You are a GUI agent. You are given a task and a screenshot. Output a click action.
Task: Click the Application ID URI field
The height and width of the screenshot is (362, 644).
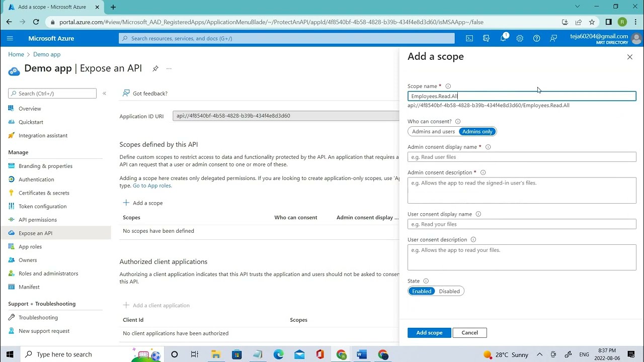click(x=286, y=116)
